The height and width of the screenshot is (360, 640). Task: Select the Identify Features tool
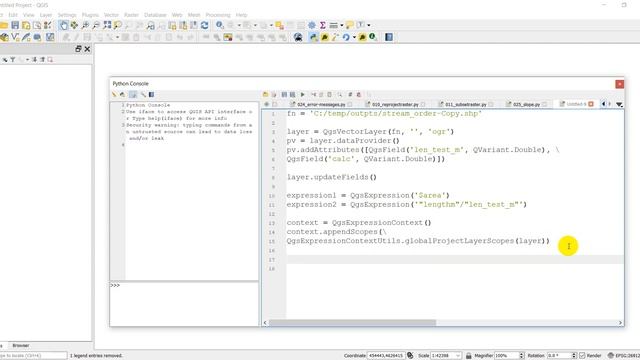pos(220,25)
